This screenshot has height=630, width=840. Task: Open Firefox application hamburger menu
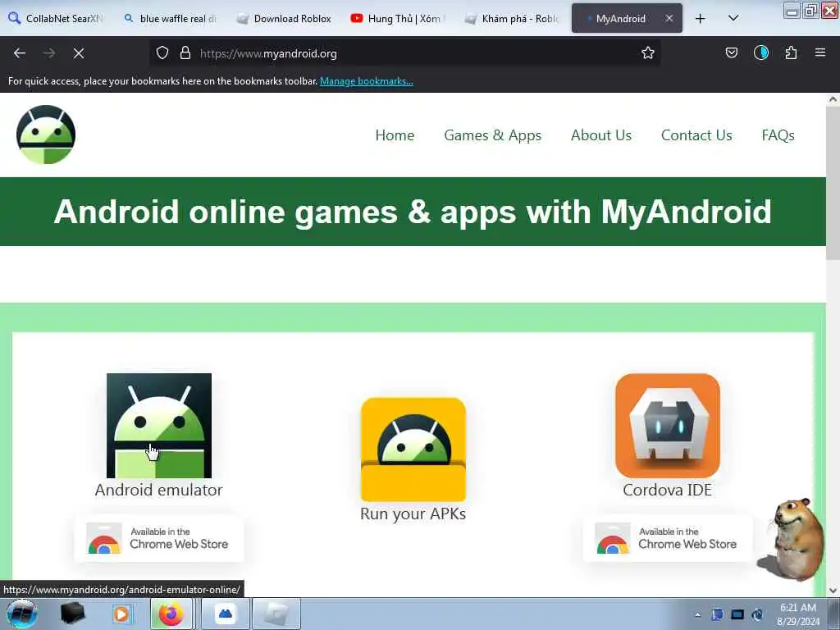point(820,52)
